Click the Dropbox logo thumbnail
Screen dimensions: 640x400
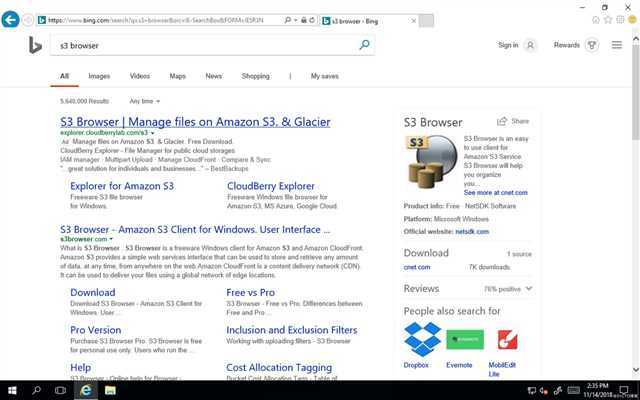[x=422, y=339]
